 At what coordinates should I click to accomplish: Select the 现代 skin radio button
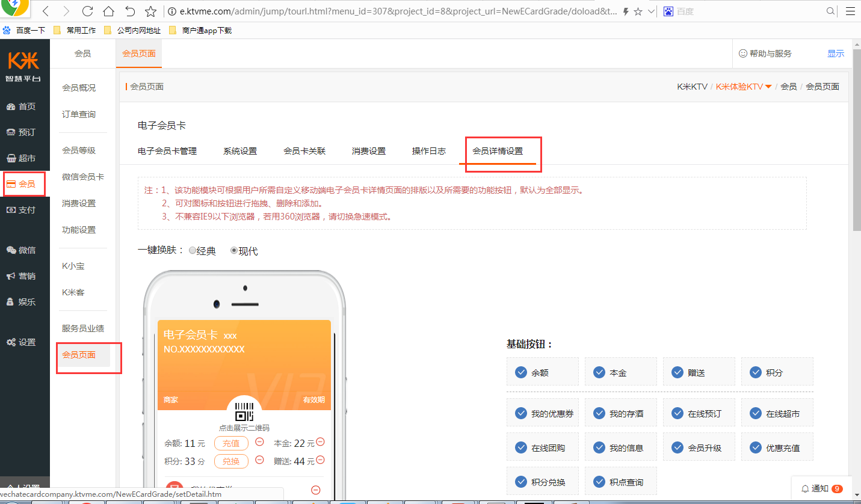[x=234, y=250]
